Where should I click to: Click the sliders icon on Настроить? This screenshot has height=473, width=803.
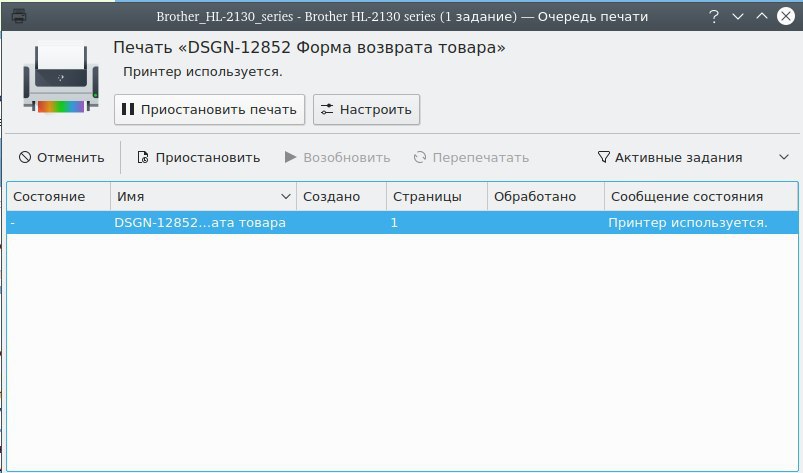[x=327, y=109]
